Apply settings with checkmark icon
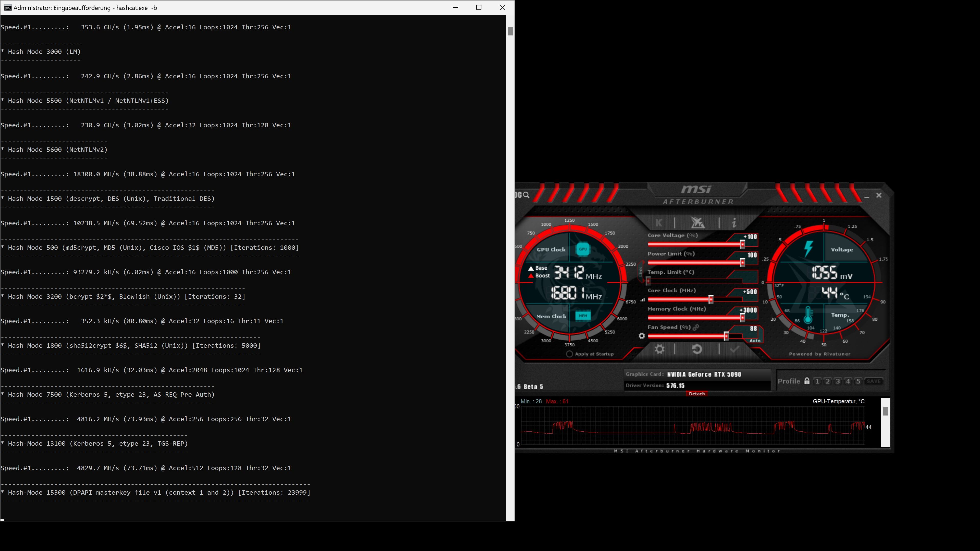The width and height of the screenshot is (980, 551). click(x=734, y=349)
